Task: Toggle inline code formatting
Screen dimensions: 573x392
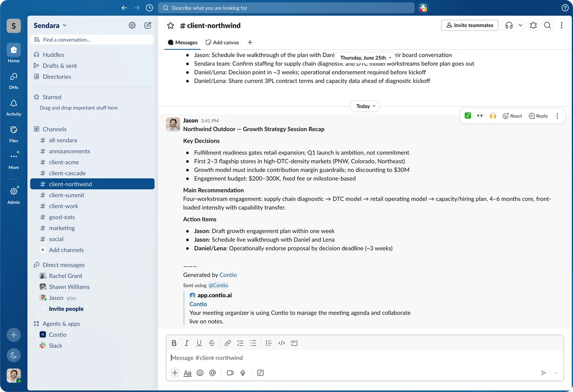Action: point(282,343)
